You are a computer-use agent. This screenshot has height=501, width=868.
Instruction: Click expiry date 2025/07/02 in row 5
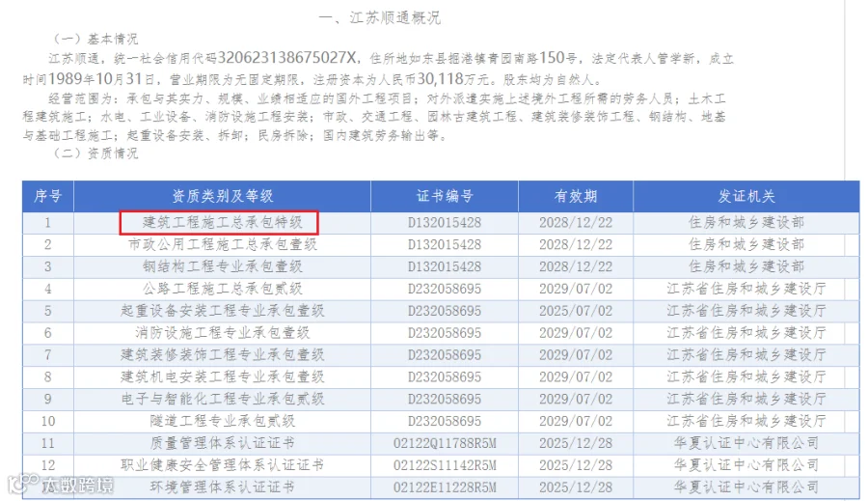point(576,311)
